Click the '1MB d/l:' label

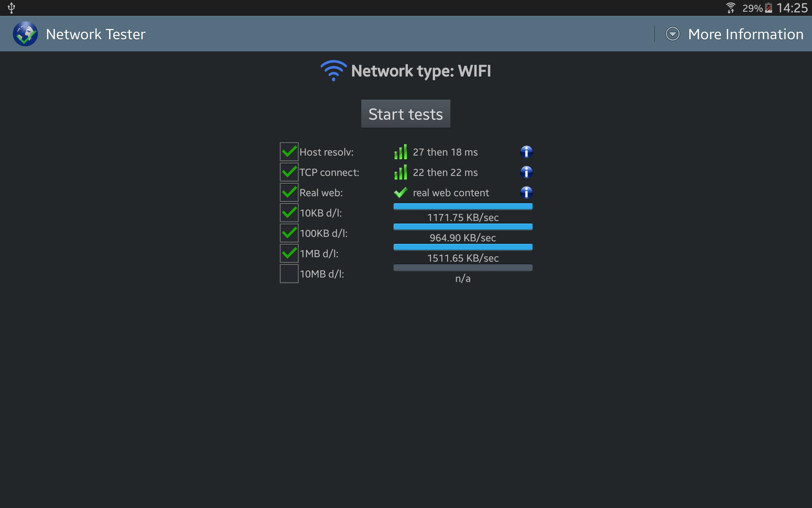click(x=319, y=254)
